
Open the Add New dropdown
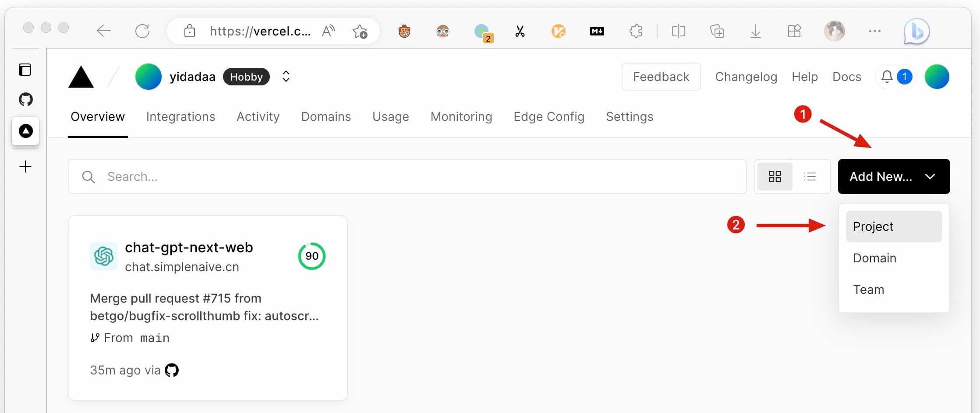[893, 176]
